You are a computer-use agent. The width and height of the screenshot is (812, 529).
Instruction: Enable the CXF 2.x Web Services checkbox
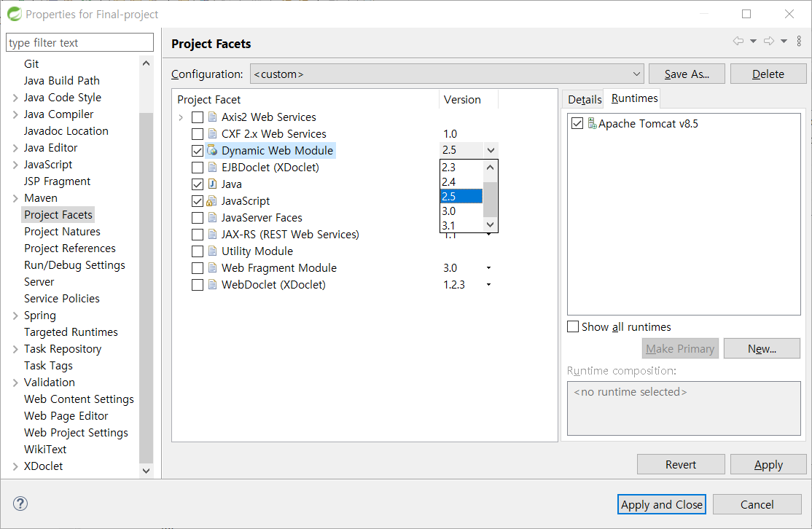(198, 134)
